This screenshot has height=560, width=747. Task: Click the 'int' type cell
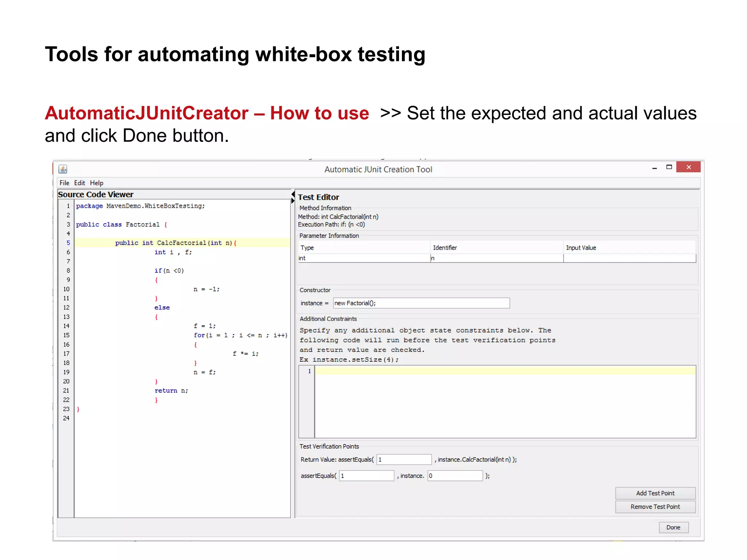coord(364,258)
